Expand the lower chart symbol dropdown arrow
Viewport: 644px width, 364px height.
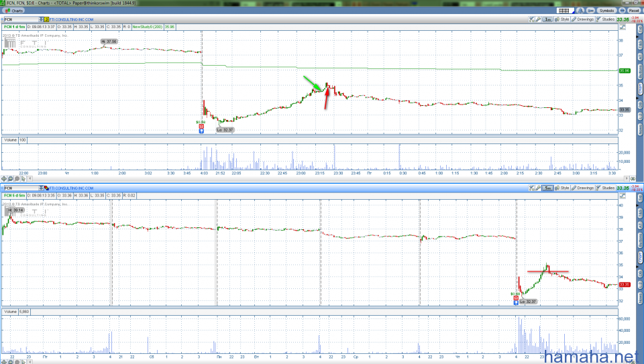click(x=41, y=188)
